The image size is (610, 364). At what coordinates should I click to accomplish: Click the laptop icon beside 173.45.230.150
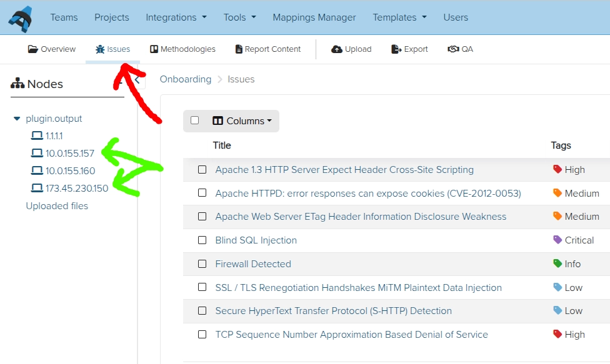coord(37,188)
